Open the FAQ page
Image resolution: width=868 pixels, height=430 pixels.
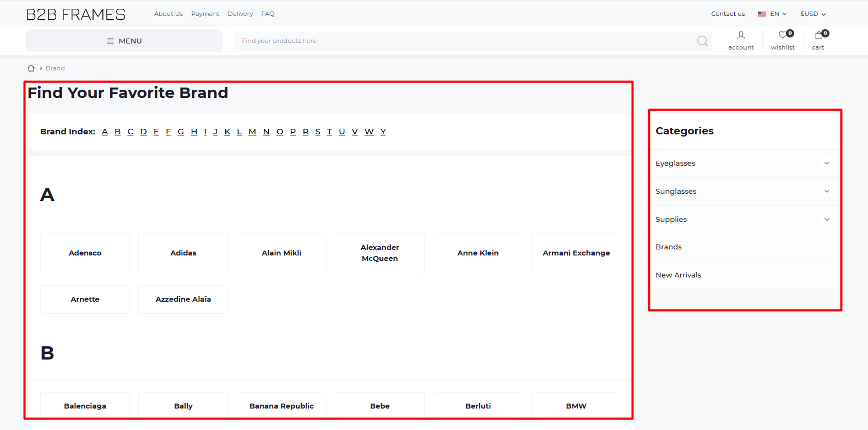[268, 14]
